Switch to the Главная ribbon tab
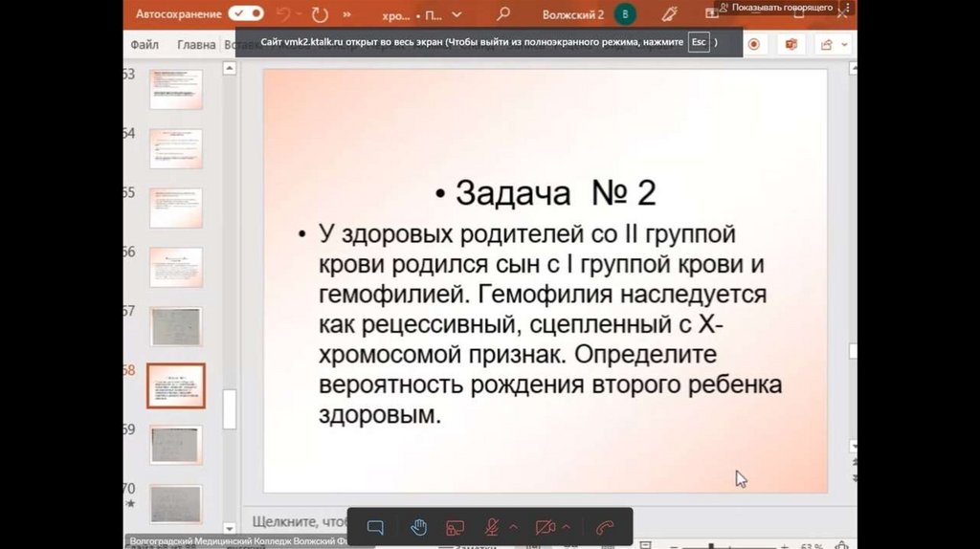The height and width of the screenshot is (549, 980). (196, 45)
